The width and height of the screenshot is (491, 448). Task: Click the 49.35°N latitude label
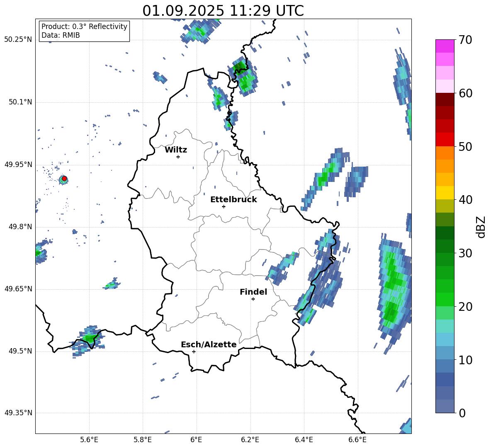18,413
